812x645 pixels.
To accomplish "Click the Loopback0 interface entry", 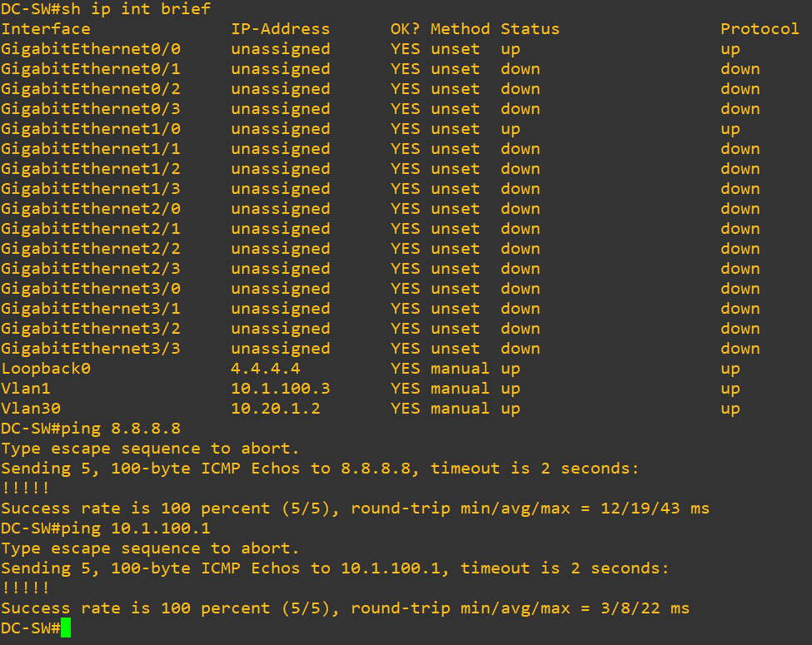I will pos(45,369).
